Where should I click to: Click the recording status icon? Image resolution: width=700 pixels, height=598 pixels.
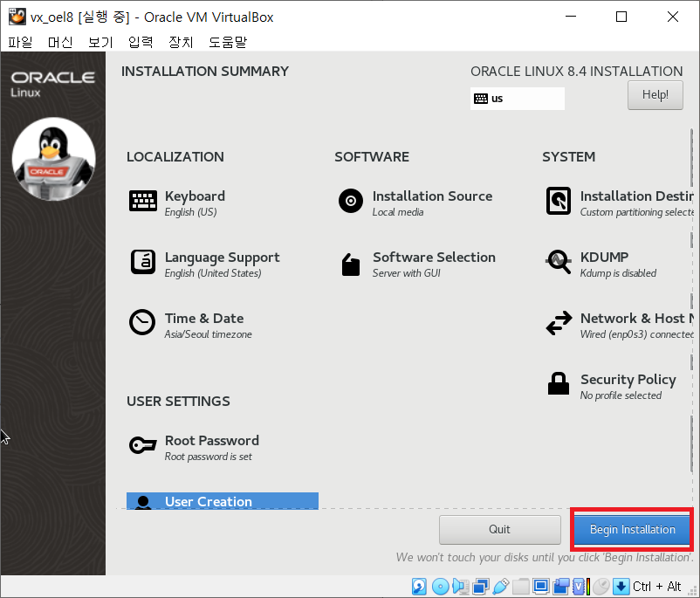[561, 586]
